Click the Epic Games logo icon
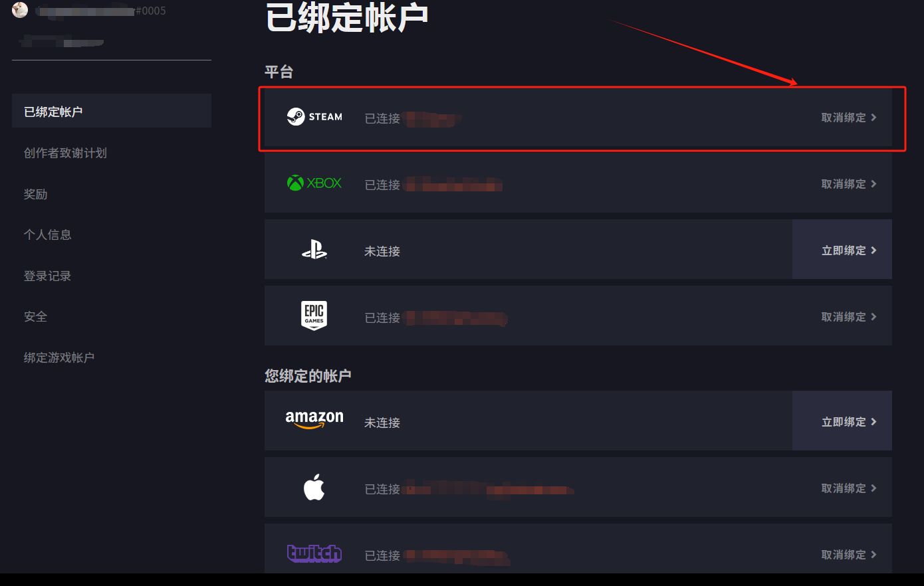 tap(314, 316)
